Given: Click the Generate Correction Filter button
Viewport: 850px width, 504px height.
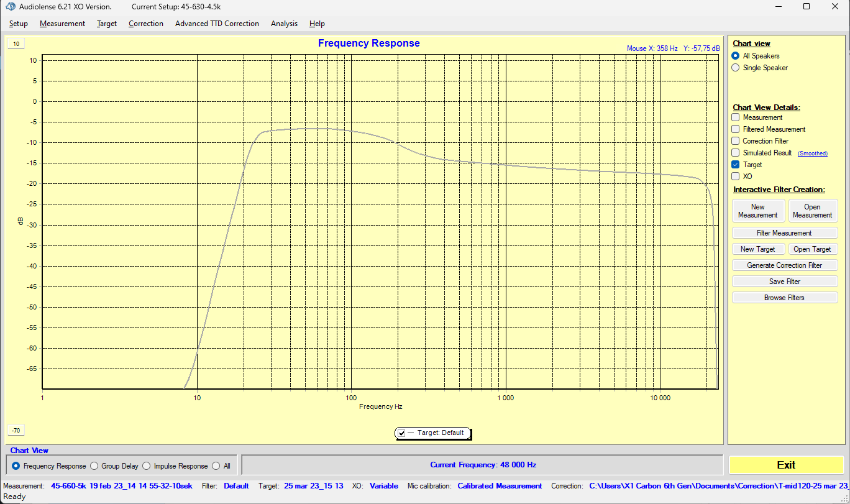Looking at the screenshot, I should tap(785, 265).
